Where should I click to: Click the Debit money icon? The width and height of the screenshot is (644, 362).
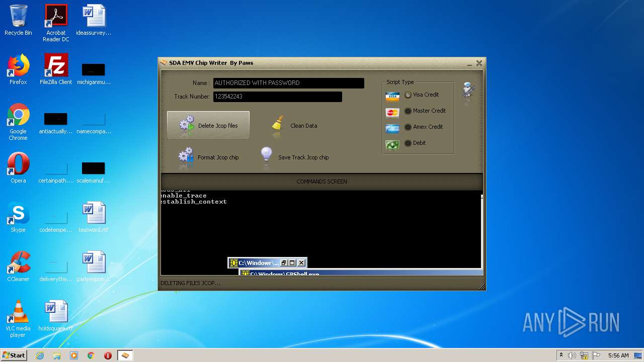(x=392, y=145)
